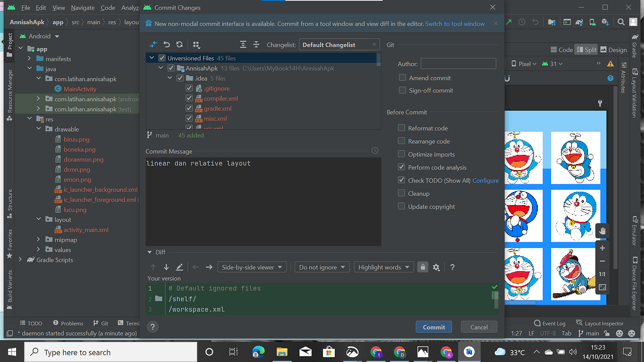Image resolution: width=644 pixels, height=362 pixels.
Task: Uncheck the compiler.xml file checkbox
Action: tap(189, 98)
